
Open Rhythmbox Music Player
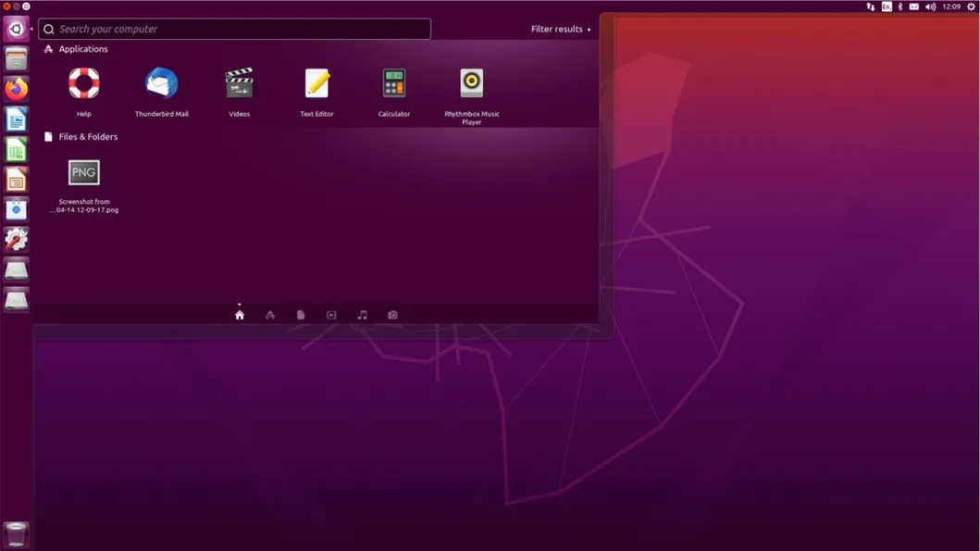[x=472, y=85]
